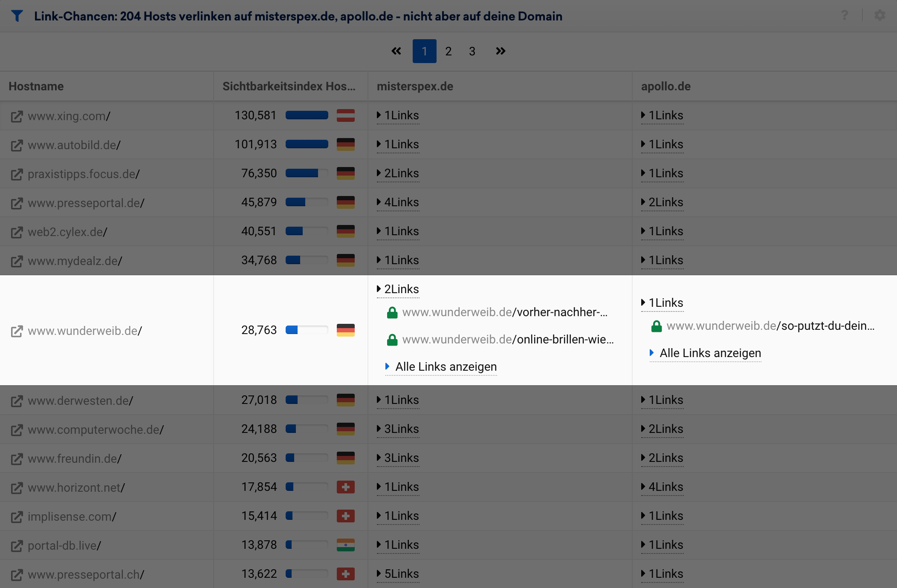The image size is (897, 588).
Task: Go to first page double arrow
Action: point(396,51)
